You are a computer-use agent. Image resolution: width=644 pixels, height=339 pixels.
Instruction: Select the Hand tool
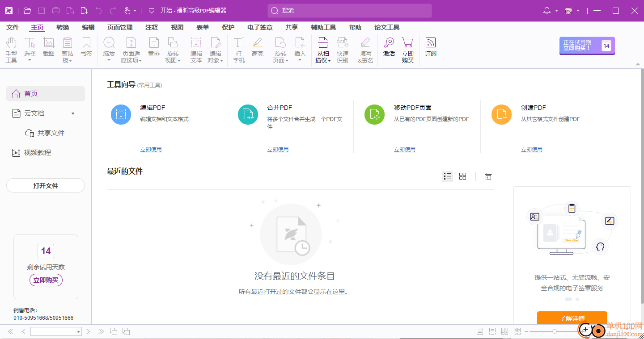[11, 43]
